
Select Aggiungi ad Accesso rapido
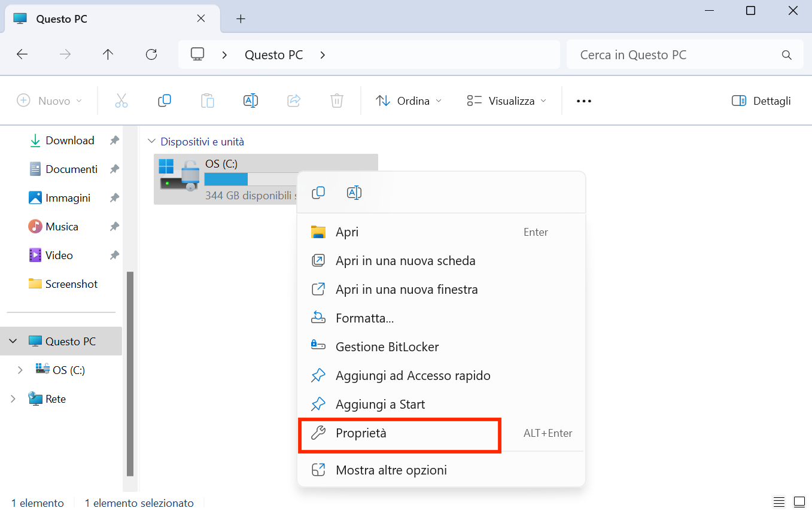coord(441,376)
